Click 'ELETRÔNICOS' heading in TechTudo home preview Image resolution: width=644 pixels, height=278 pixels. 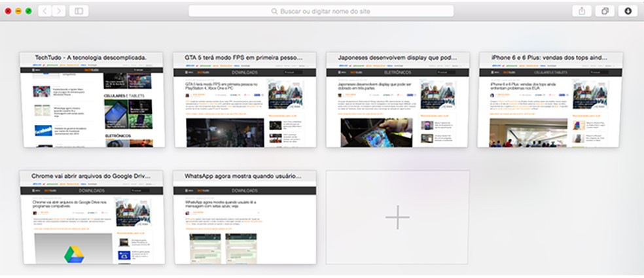pyautogui.click(x=118, y=135)
